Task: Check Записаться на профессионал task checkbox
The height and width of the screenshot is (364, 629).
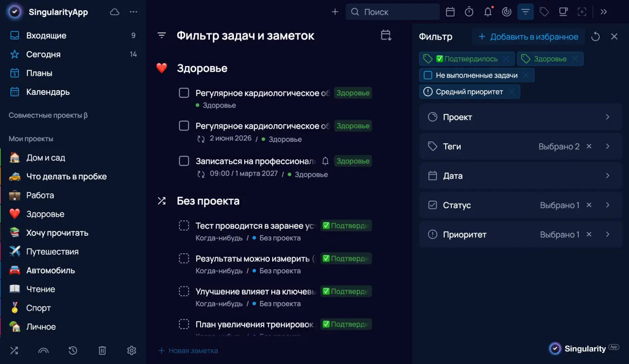Action: click(184, 161)
